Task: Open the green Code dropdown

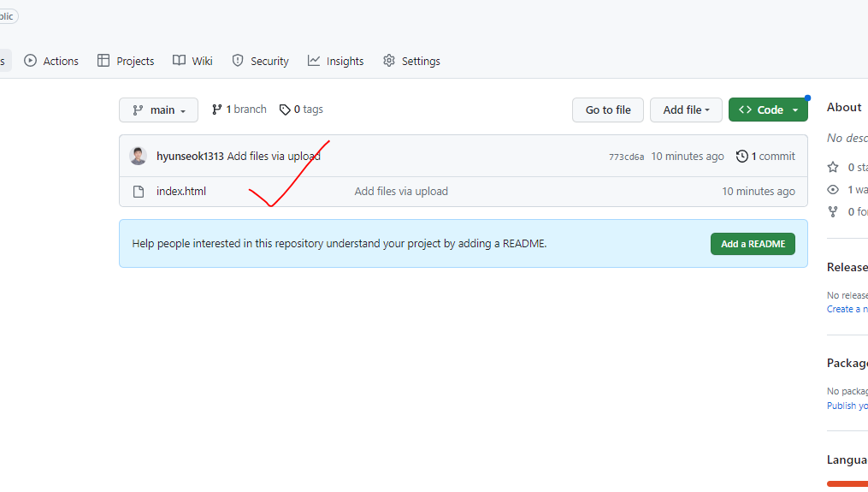Action: point(768,110)
